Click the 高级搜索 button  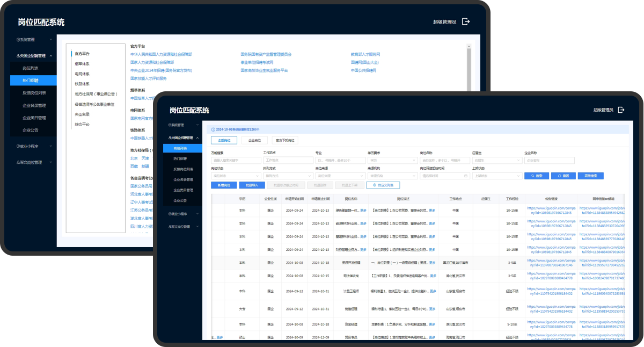coord(591,176)
